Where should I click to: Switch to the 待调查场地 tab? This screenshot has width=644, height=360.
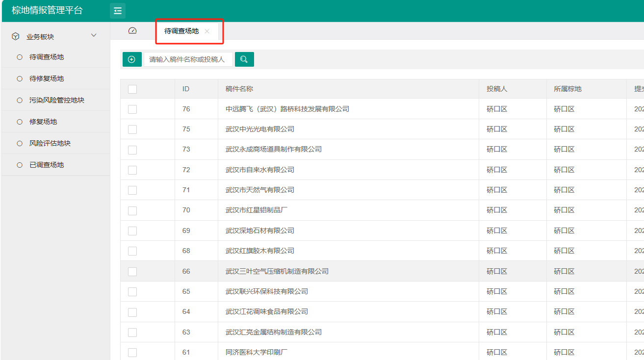(181, 31)
